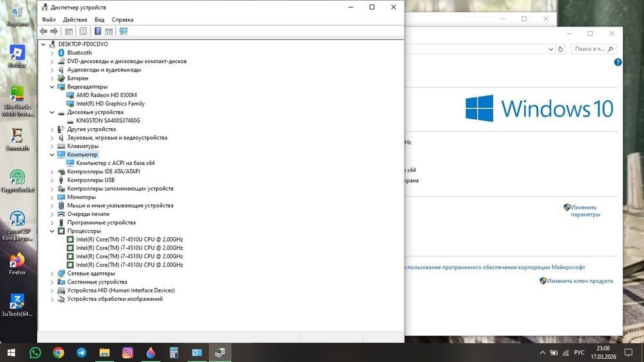Select Контроллеры запоминающих устройств row

[x=120, y=189]
